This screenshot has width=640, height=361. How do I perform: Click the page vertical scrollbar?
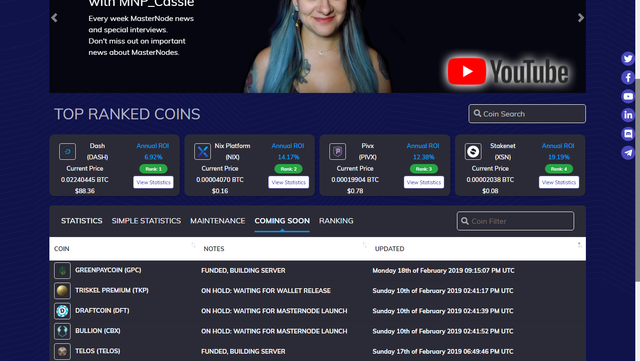point(637,180)
